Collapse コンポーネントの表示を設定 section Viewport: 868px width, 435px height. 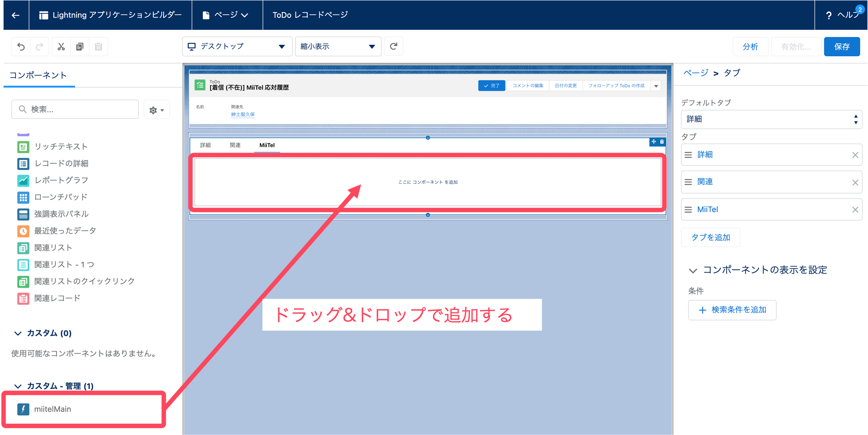coord(693,271)
